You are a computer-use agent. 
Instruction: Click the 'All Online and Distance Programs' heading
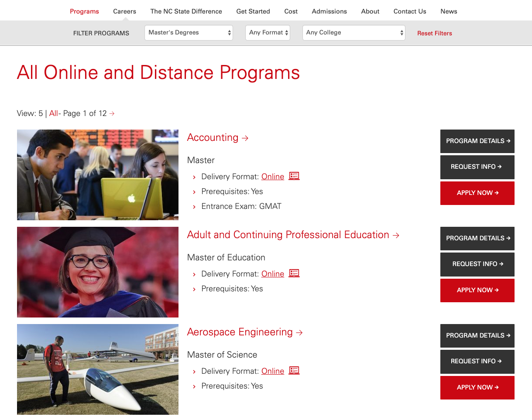tap(158, 72)
